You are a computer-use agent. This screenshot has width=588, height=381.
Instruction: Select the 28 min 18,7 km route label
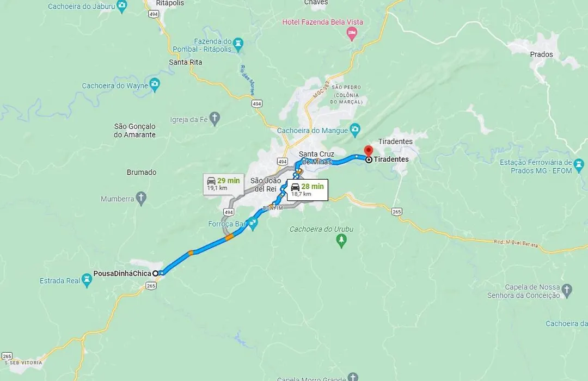tap(308, 190)
